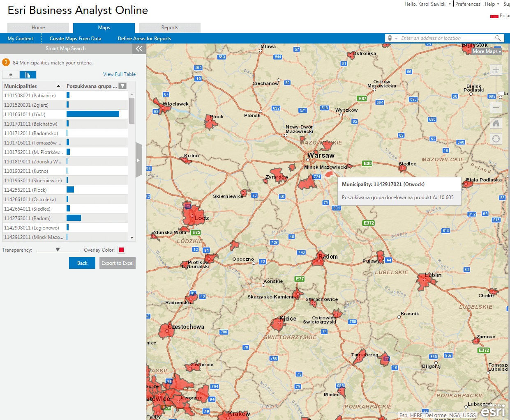Open the location pin search options
The width and height of the screenshot is (510, 420).
[x=392, y=38]
